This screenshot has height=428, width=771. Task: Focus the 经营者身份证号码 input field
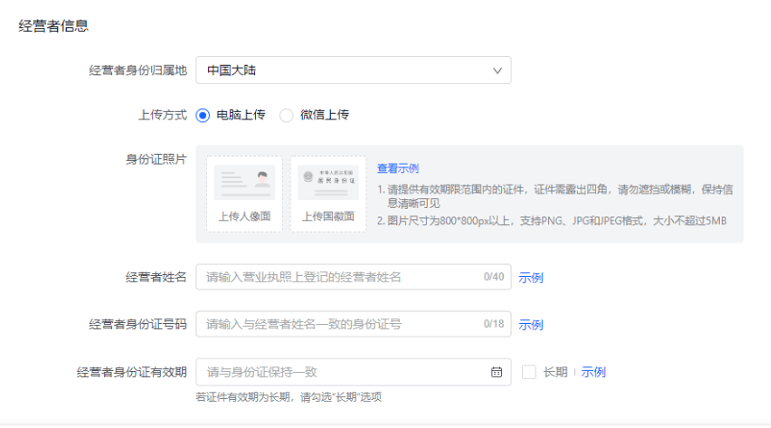(340, 324)
